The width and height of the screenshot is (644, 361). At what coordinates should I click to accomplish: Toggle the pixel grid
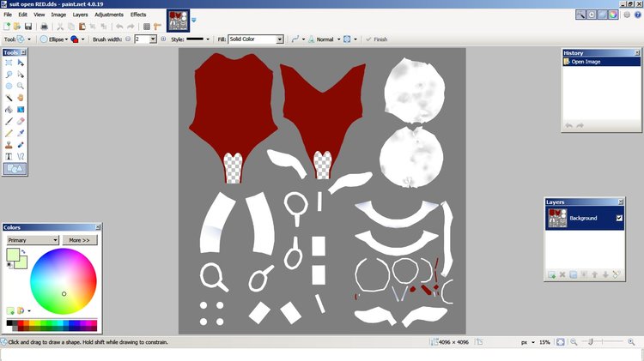[147, 27]
